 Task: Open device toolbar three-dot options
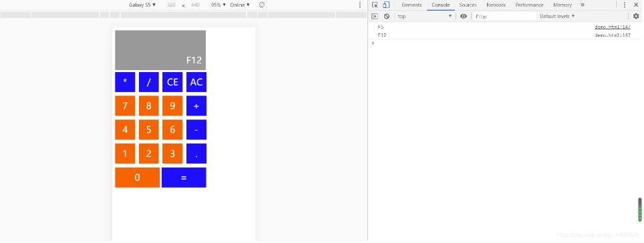[360, 5]
